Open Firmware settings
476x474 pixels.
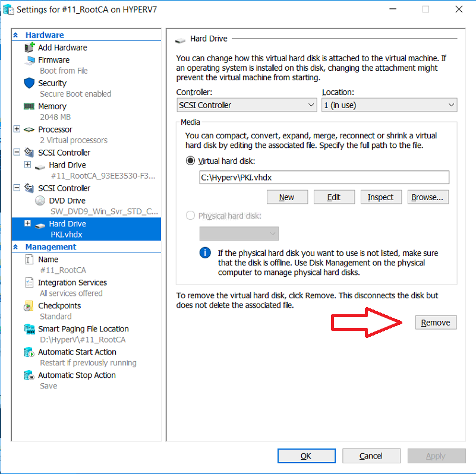coord(53,60)
